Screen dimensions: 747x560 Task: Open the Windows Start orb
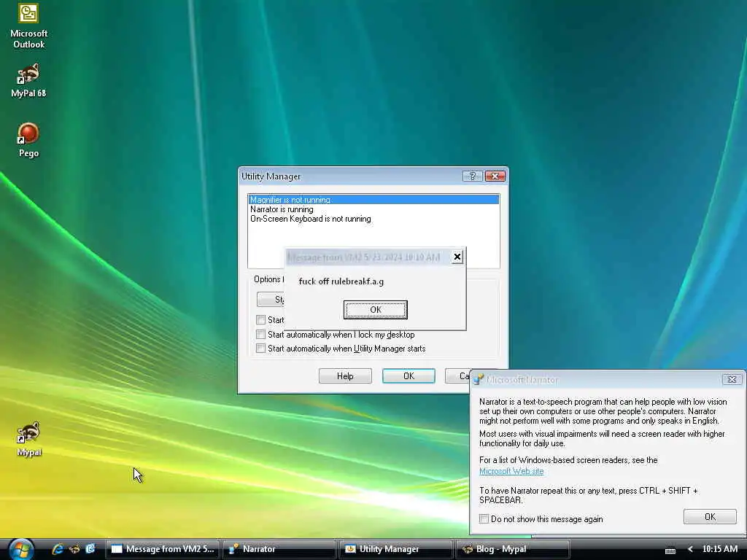[21, 549]
